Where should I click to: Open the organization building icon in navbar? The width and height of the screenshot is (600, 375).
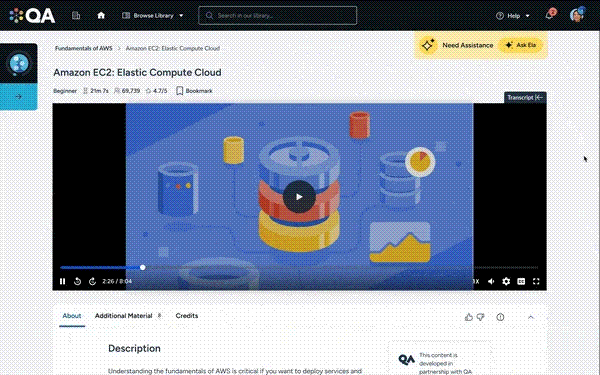tap(76, 15)
